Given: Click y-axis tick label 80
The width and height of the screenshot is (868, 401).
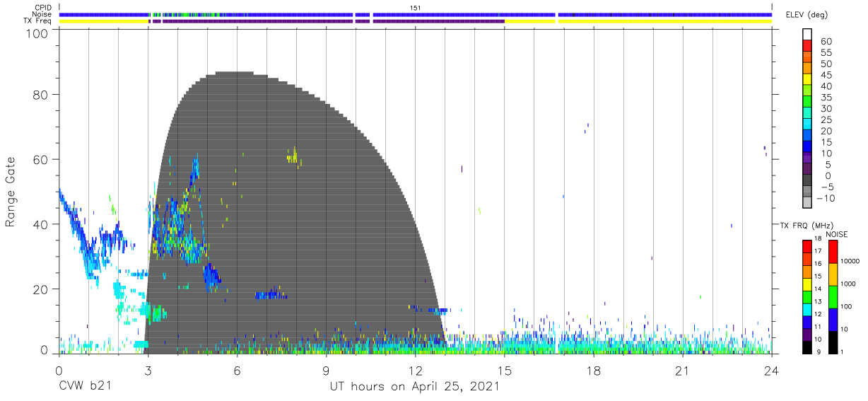Looking at the screenshot, I should point(40,95).
